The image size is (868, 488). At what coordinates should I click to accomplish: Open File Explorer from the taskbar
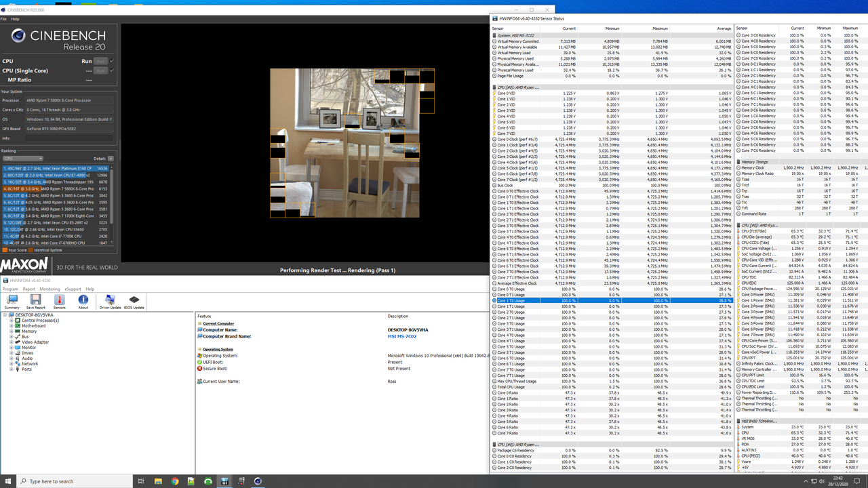coord(158,481)
